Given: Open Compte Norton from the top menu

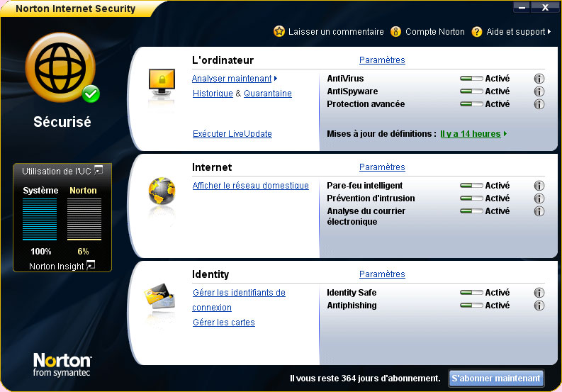Looking at the screenshot, I should click(427, 32).
